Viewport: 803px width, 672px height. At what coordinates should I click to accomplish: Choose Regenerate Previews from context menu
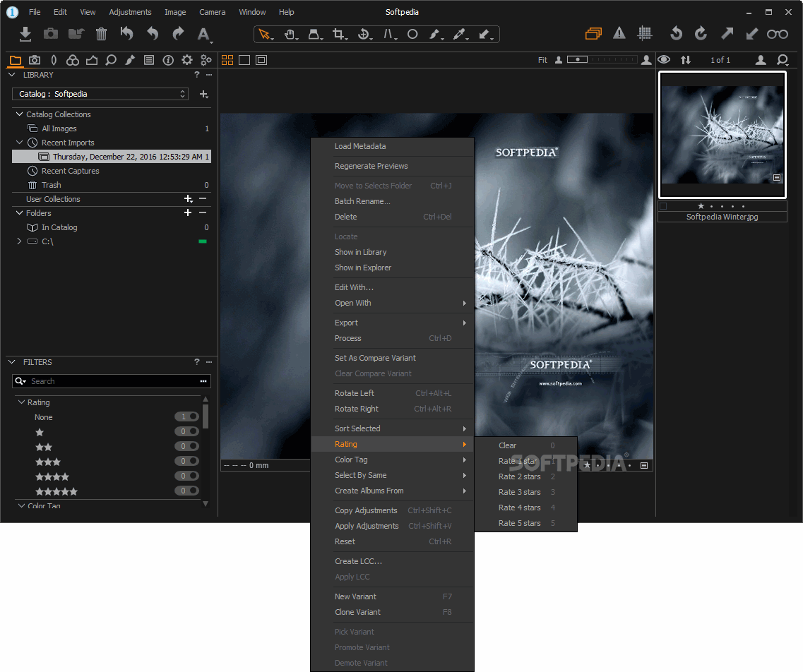pyautogui.click(x=392, y=166)
